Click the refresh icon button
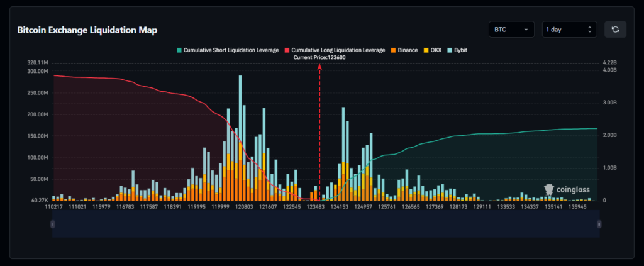 point(615,30)
